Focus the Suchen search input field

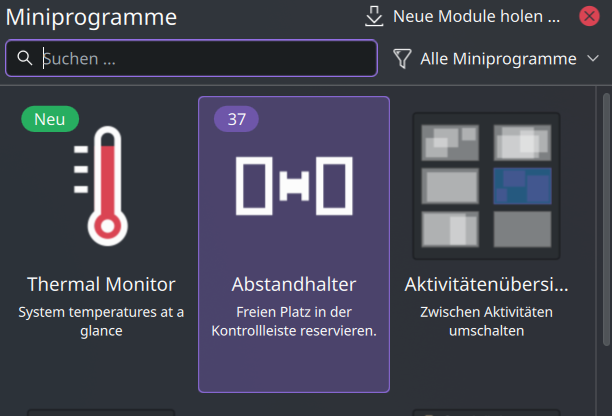pos(191,58)
